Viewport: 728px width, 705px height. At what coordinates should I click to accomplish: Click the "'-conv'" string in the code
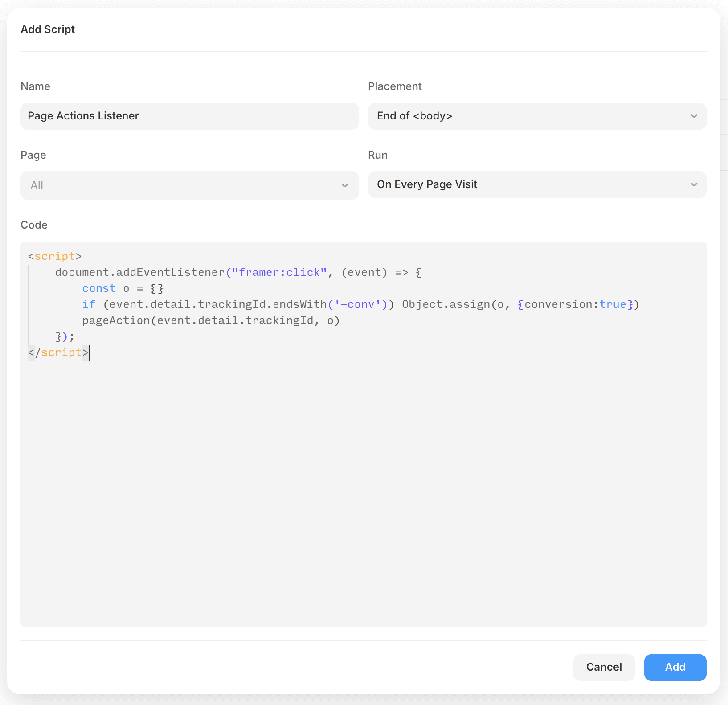[x=358, y=304]
